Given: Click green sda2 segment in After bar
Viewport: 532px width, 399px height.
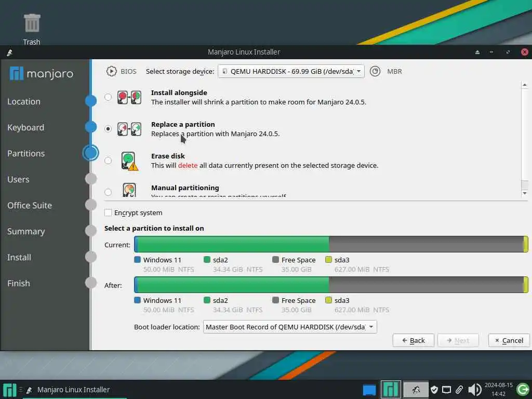Looking at the screenshot, I should [233, 285].
